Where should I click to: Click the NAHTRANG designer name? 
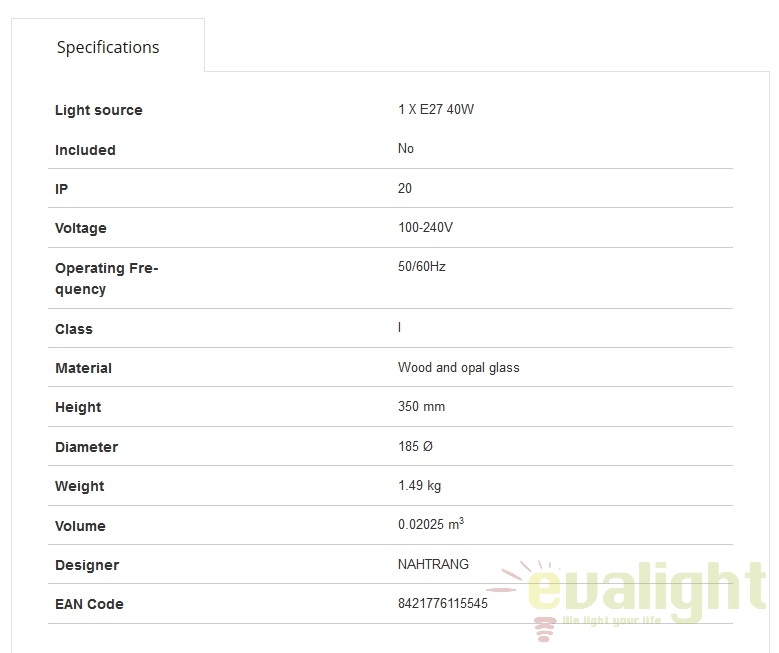[x=433, y=564]
